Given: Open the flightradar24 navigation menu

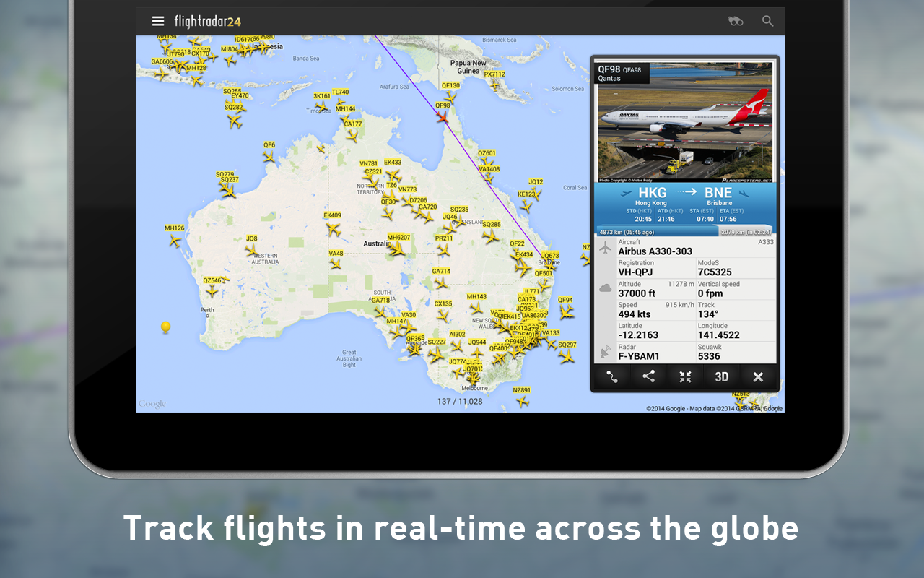Looking at the screenshot, I should [x=158, y=21].
